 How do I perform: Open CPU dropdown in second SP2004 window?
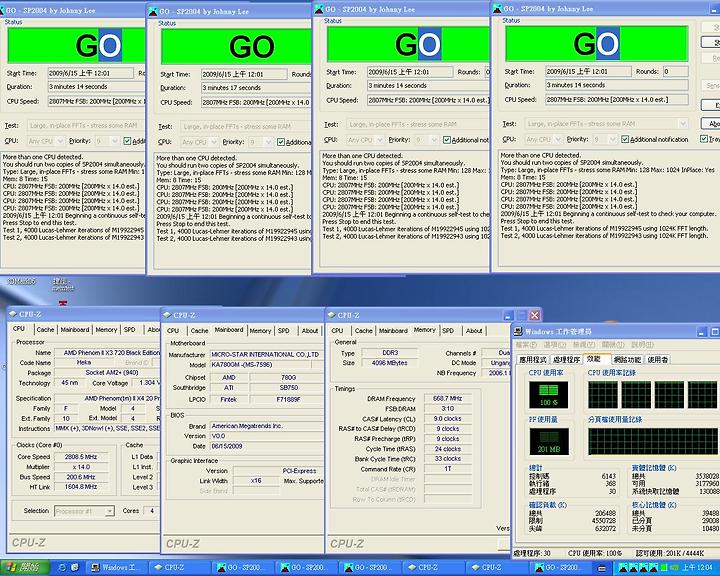coord(214,142)
